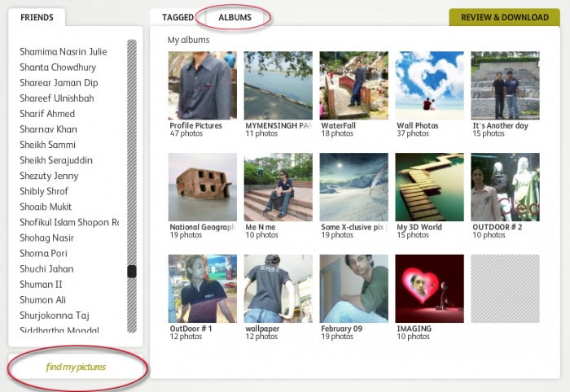Click the My 3D World album title

[x=419, y=227]
